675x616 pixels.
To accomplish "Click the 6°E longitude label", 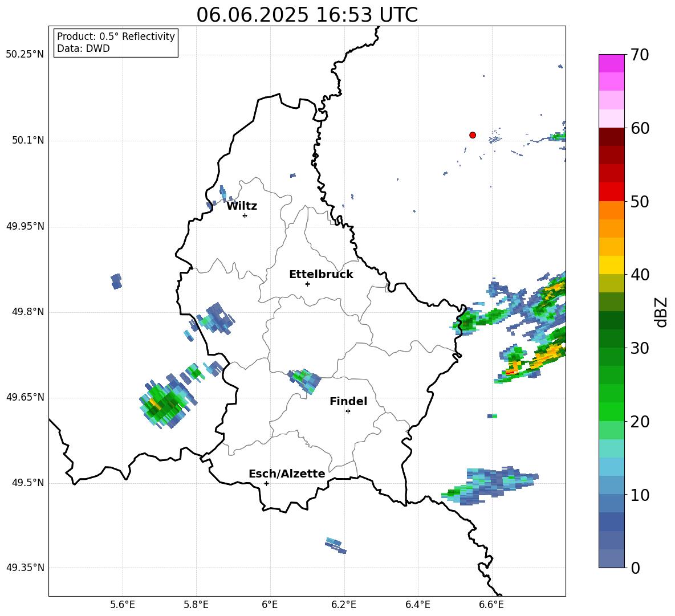I will coord(270,605).
